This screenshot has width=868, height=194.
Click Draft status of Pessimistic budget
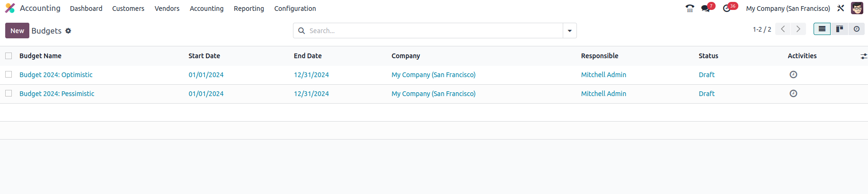(x=707, y=94)
